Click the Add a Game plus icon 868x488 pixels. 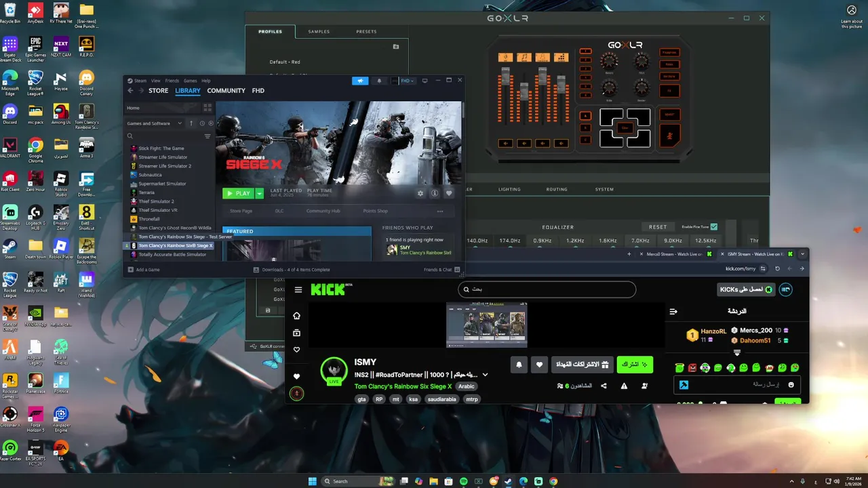(x=130, y=270)
